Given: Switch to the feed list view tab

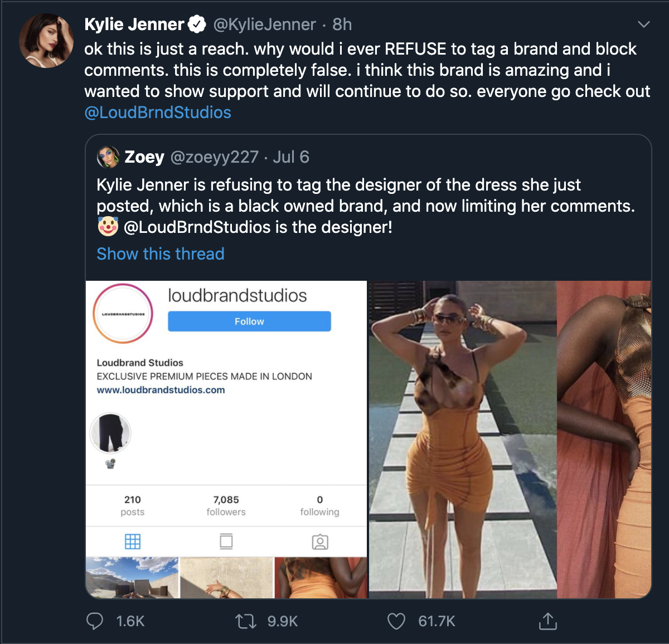Looking at the screenshot, I should [x=226, y=541].
